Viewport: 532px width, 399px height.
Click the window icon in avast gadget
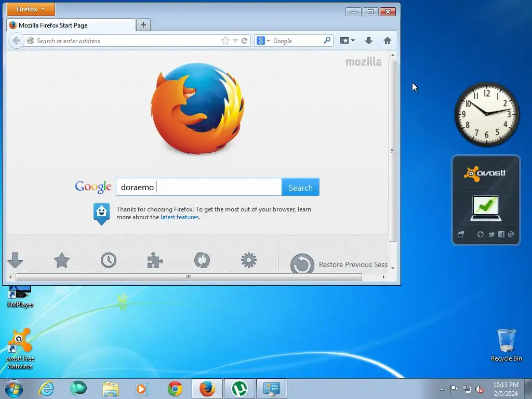coord(461,234)
